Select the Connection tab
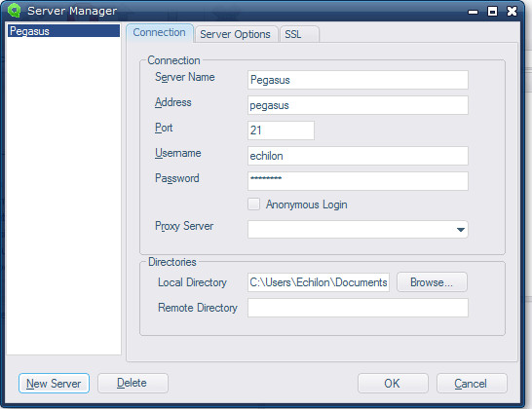This screenshot has width=532, height=409. coord(160,32)
